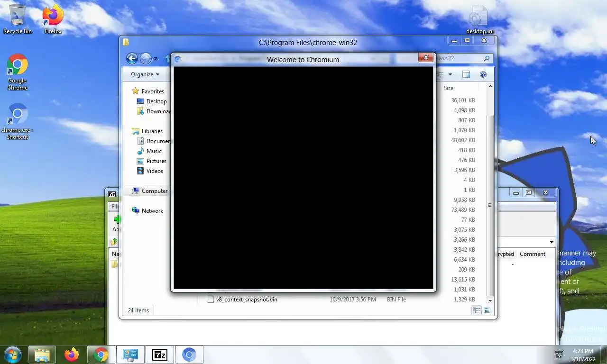Select Network in the navigation pane
The image size is (607, 364).
click(152, 211)
